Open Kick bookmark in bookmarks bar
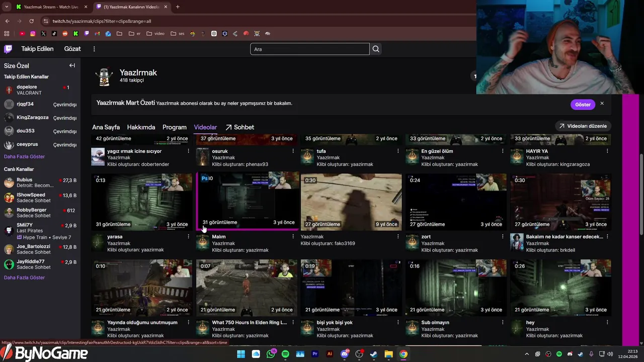Viewport: 644px width, 362px height. tap(75, 34)
